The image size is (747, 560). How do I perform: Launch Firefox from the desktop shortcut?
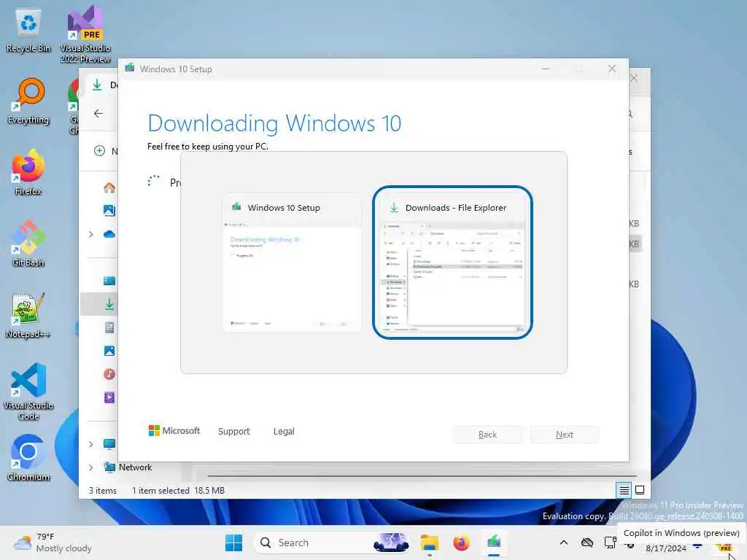pos(28,172)
